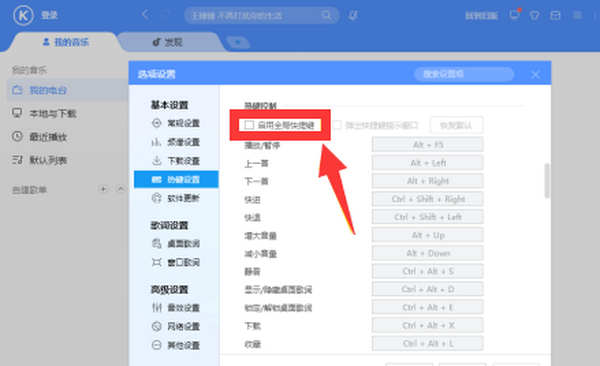Click the Ctrl + Shift + Left hotkey field

427,217
